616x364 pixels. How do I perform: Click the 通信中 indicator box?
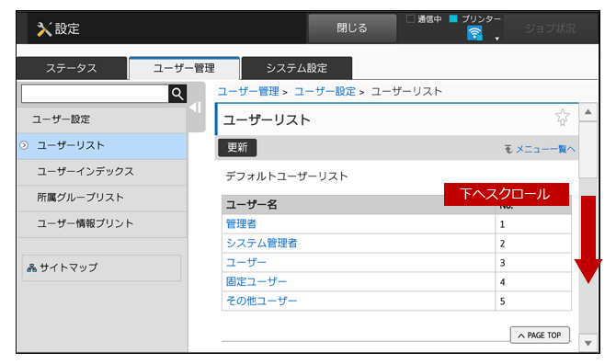[410, 18]
